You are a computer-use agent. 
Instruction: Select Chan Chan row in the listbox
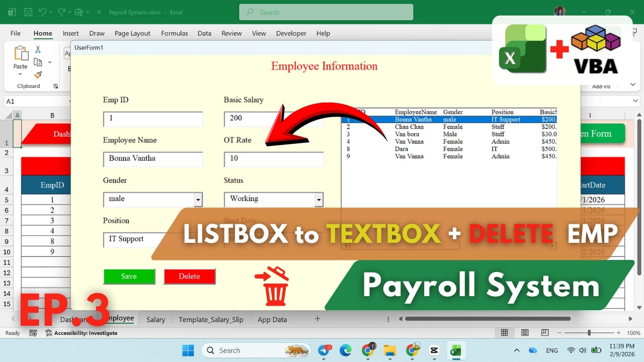(449, 127)
